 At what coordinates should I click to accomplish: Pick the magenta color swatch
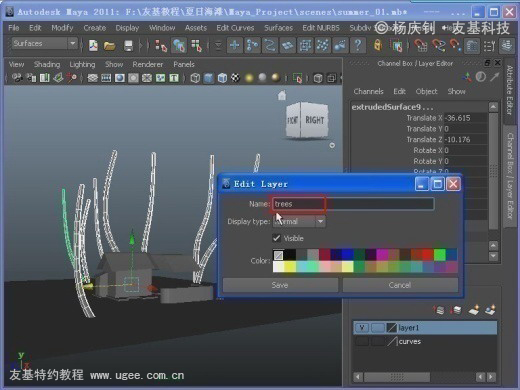pyautogui.click(x=382, y=255)
